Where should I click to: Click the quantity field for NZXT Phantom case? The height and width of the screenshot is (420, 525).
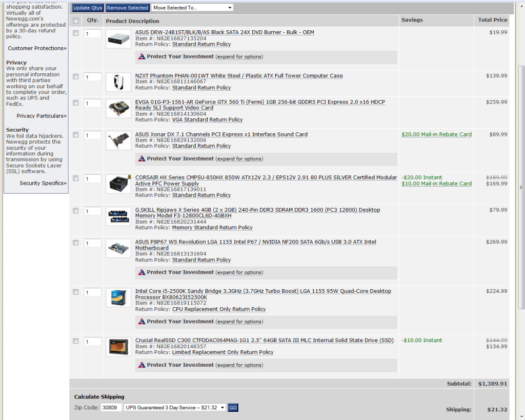pos(92,77)
